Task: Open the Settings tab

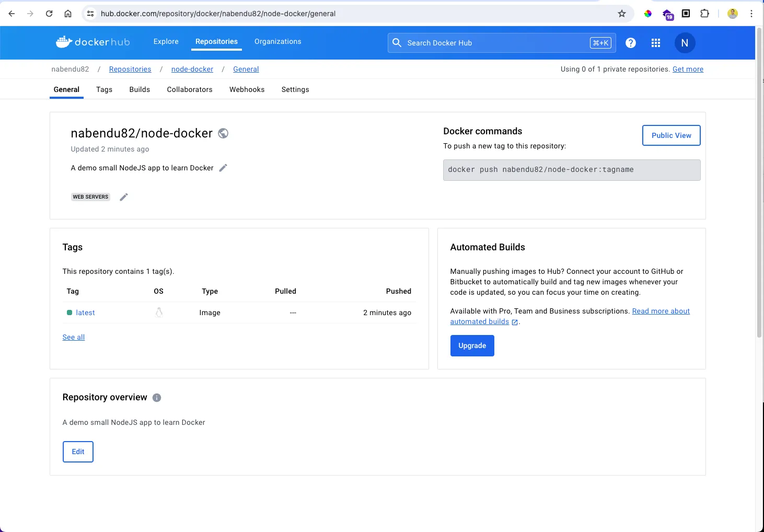Action: pos(295,89)
